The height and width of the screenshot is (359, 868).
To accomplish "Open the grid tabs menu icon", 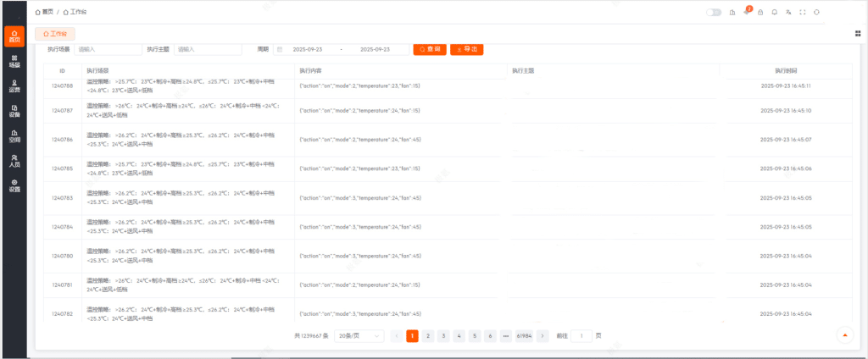I will click(x=858, y=34).
